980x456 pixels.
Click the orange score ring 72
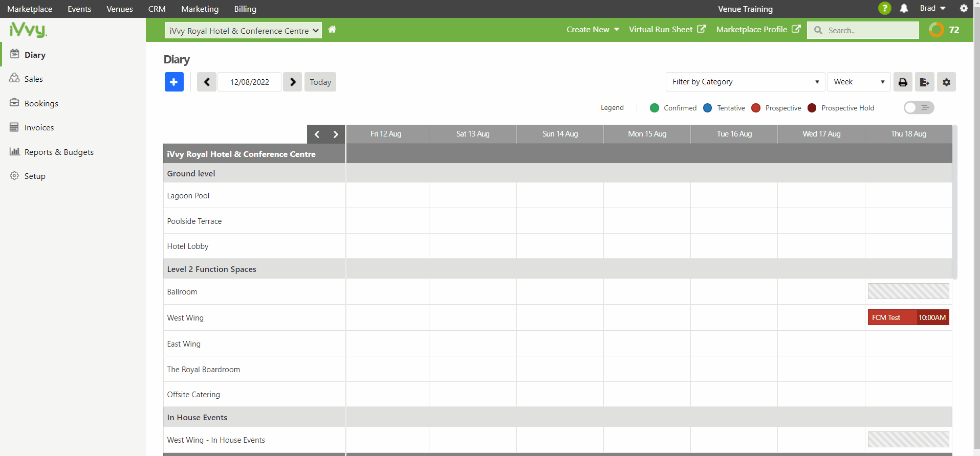click(x=937, y=30)
